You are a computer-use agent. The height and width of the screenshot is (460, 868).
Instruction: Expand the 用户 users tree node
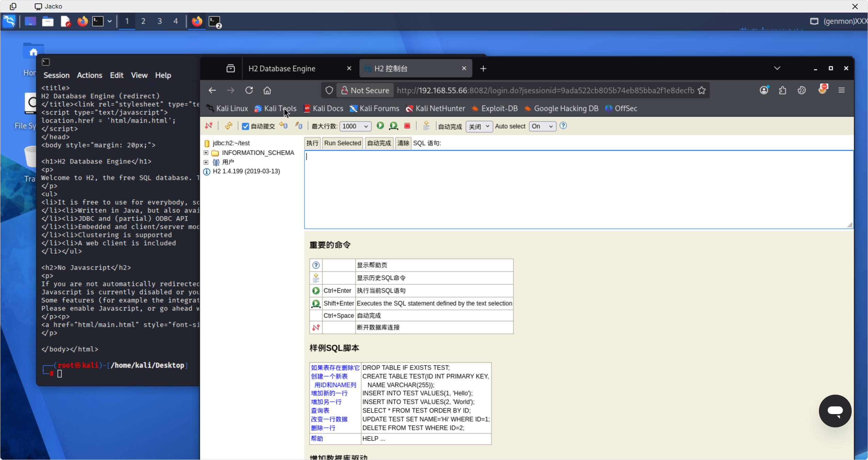tap(206, 162)
